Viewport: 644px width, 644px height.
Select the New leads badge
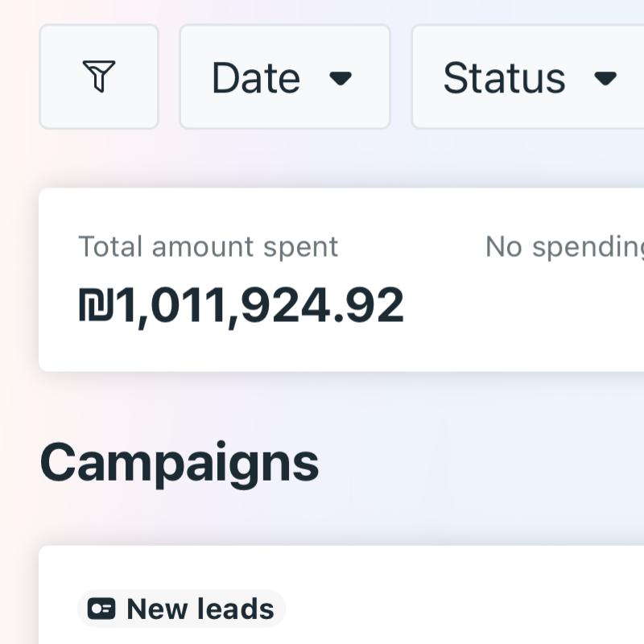[181, 609]
